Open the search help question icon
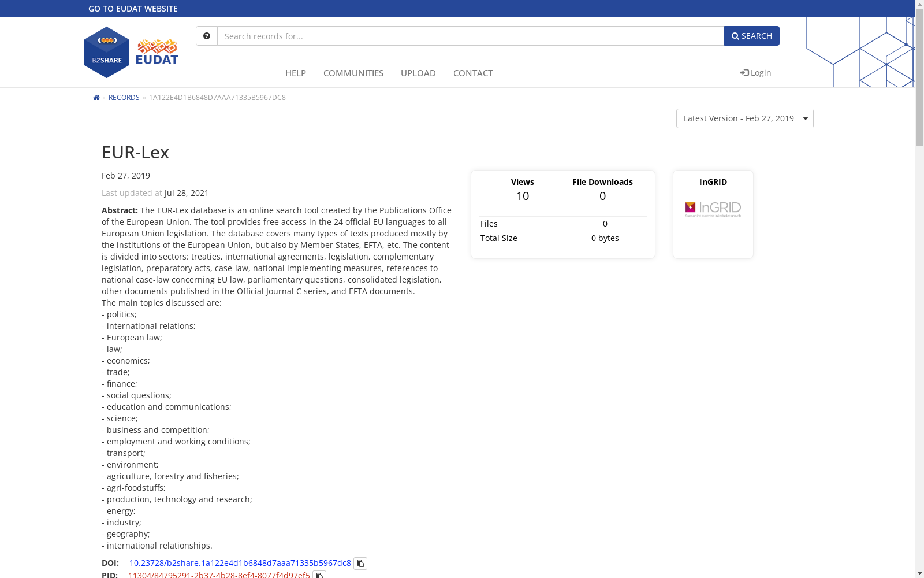The height and width of the screenshot is (578, 924). pyautogui.click(x=207, y=36)
